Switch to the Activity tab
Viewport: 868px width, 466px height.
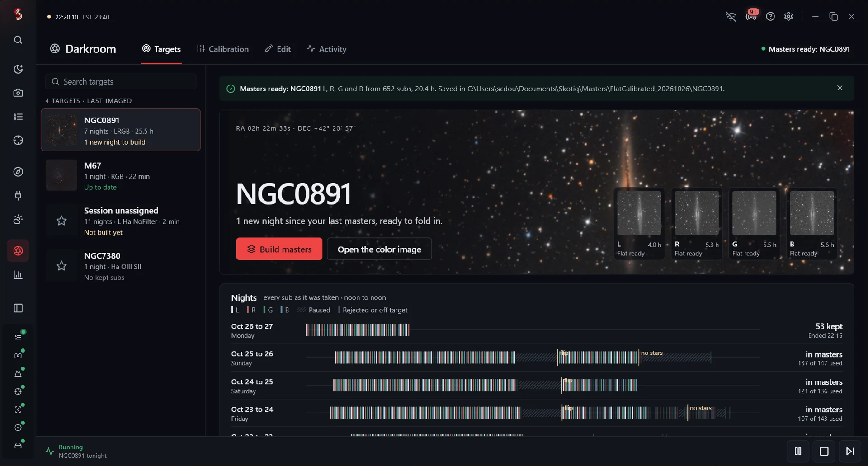click(x=326, y=49)
